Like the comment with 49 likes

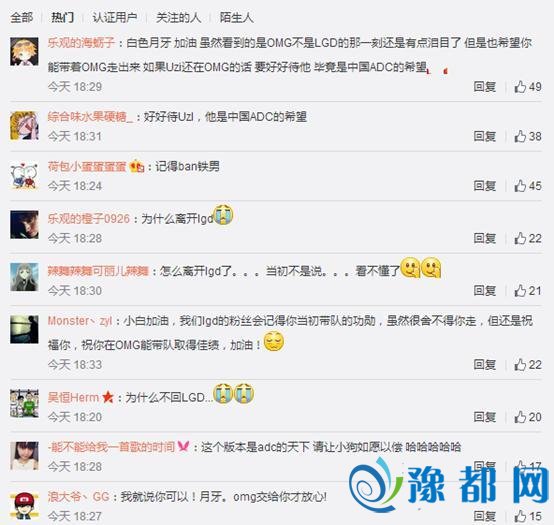point(528,87)
